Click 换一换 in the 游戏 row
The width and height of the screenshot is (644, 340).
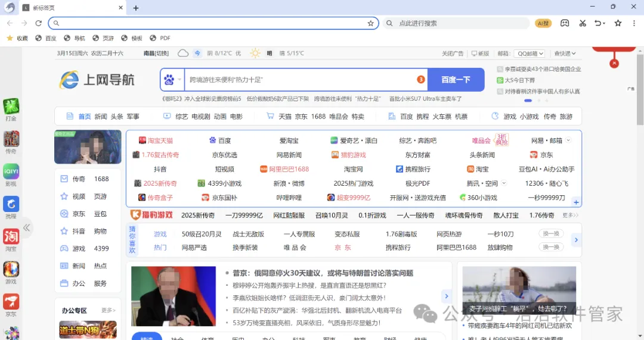pos(551,233)
